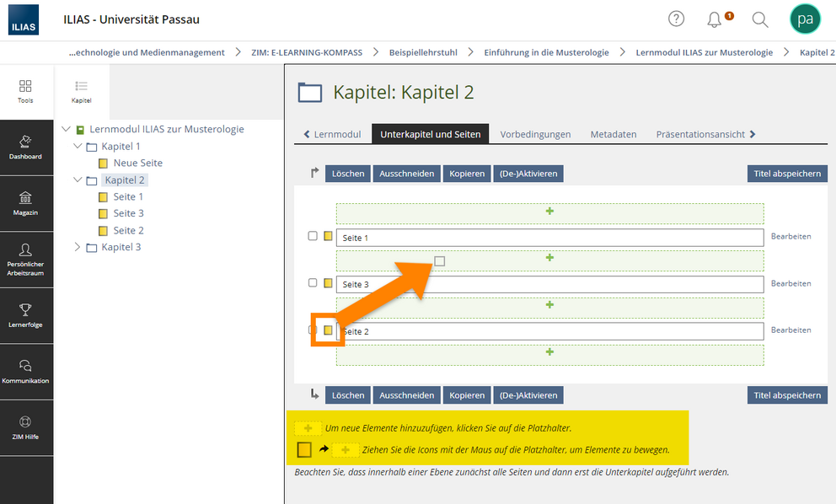836x504 pixels.
Task: Open the Dashboard sidebar icon
Action: pos(26,146)
